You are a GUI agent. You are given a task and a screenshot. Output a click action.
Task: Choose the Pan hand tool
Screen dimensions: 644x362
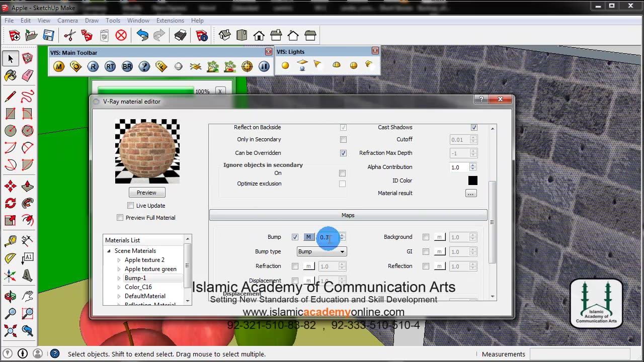point(28,297)
